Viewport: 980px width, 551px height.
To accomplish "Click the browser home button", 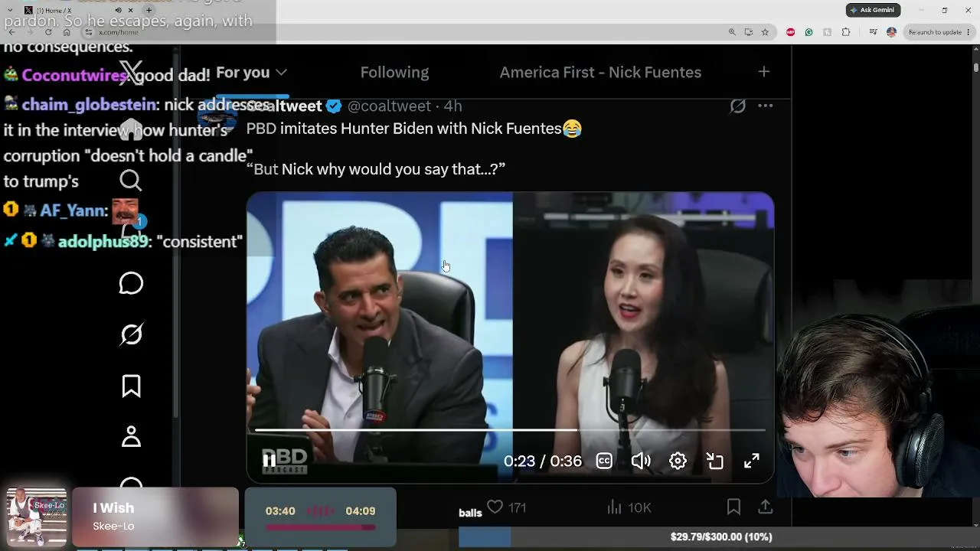I will (67, 32).
